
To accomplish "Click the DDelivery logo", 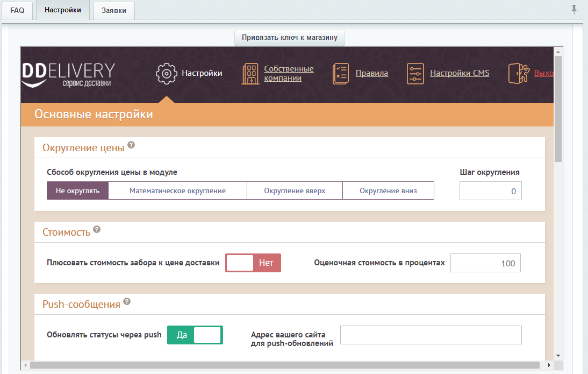I will pyautogui.click(x=68, y=74).
